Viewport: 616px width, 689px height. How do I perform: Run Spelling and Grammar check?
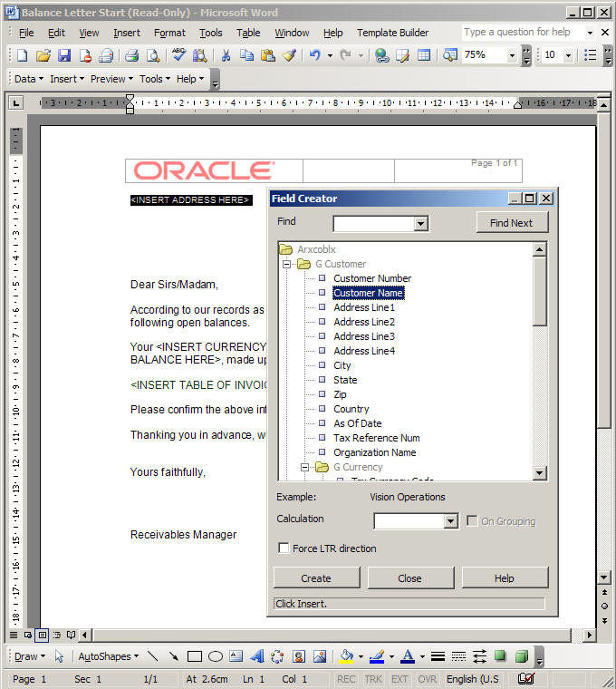[x=178, y=55]
